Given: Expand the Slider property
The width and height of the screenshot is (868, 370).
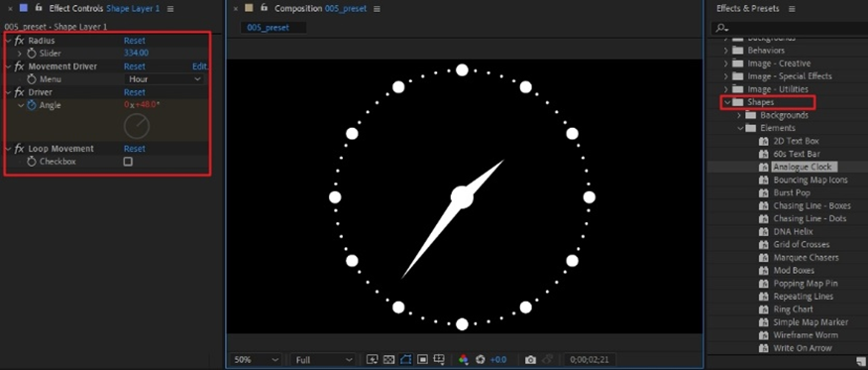Looking at the screenshot, I should 20,54.
